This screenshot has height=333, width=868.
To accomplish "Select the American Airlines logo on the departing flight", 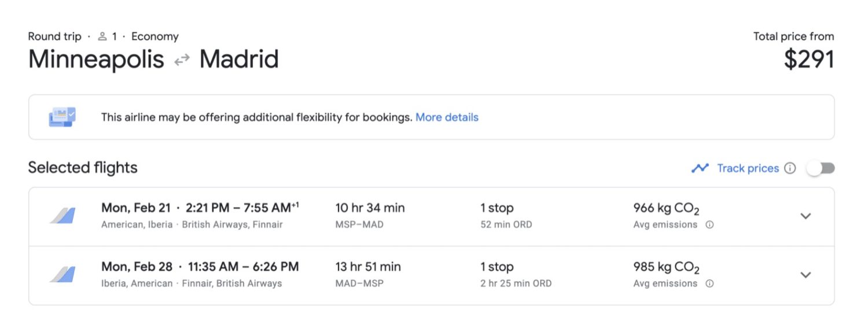I will click(64, 215).
